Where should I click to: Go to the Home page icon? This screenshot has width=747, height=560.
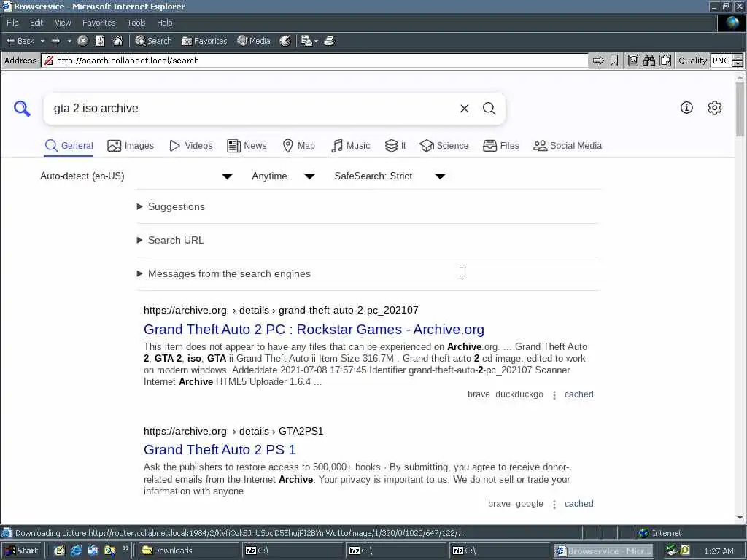pos(117,41)
